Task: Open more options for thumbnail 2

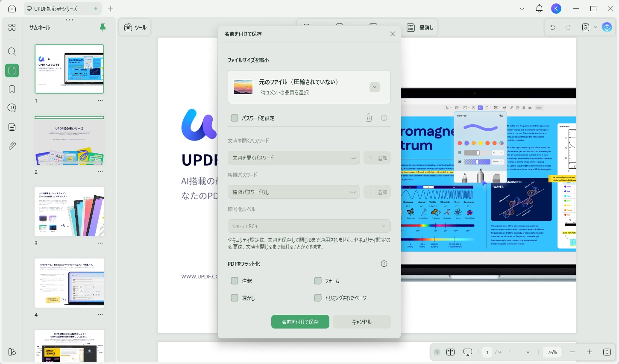Action: coord(100,172)
